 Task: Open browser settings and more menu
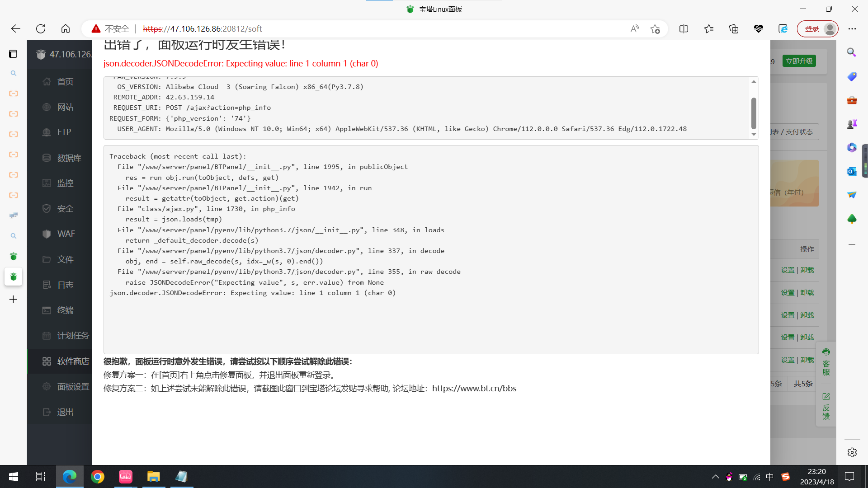(852, 29)
